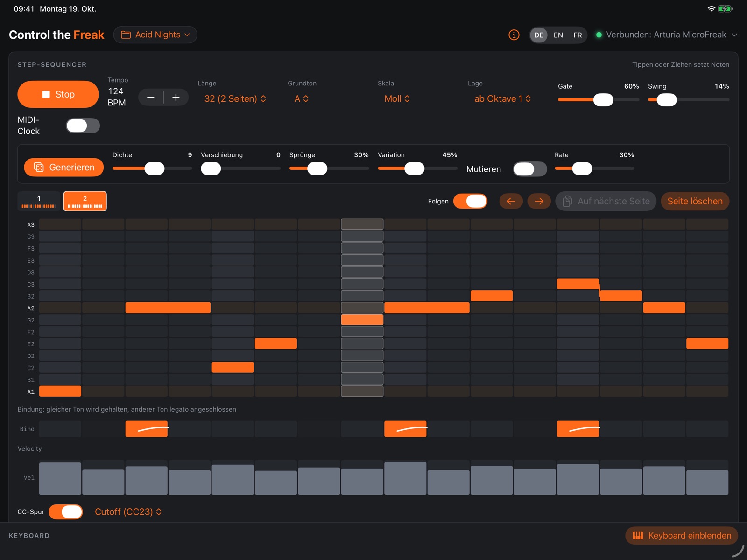Viewport: 747px width, 560px height.
Task: Turn off the CC-Spur switch
Action: tap(66, 512)
